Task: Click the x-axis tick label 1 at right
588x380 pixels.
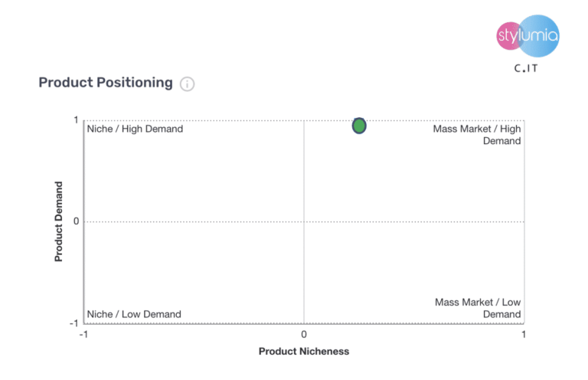Action: point(524,335)
